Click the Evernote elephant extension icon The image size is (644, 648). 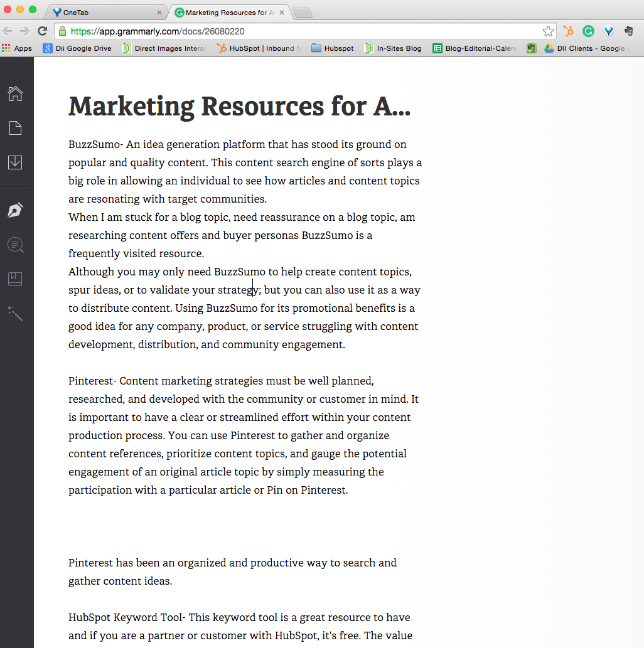[629, 31]
